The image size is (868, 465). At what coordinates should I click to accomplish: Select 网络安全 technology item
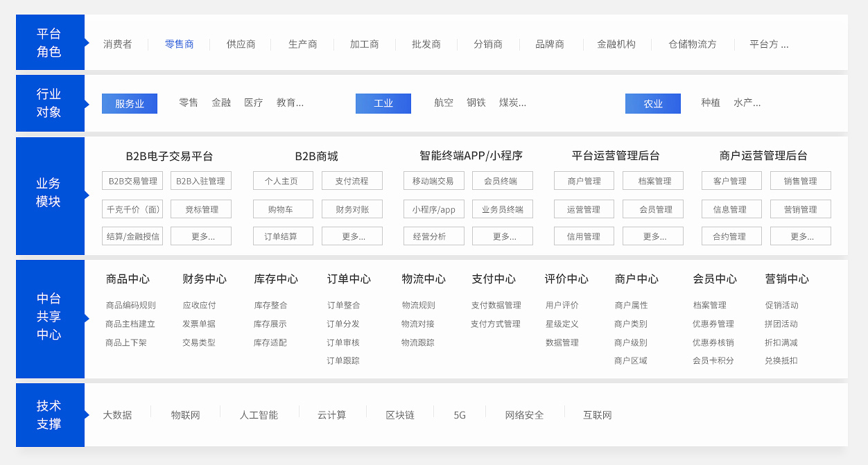click(x=524, y=415)
